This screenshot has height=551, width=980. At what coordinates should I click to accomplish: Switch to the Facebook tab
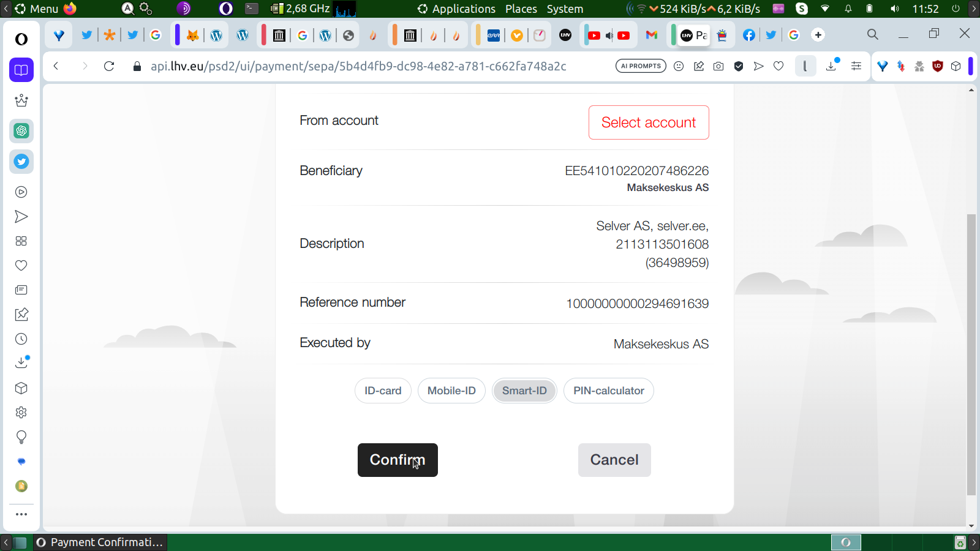point(748,35)
